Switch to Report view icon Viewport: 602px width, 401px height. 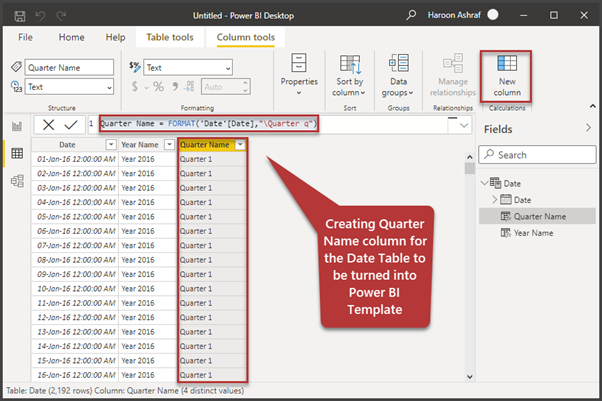17,126
